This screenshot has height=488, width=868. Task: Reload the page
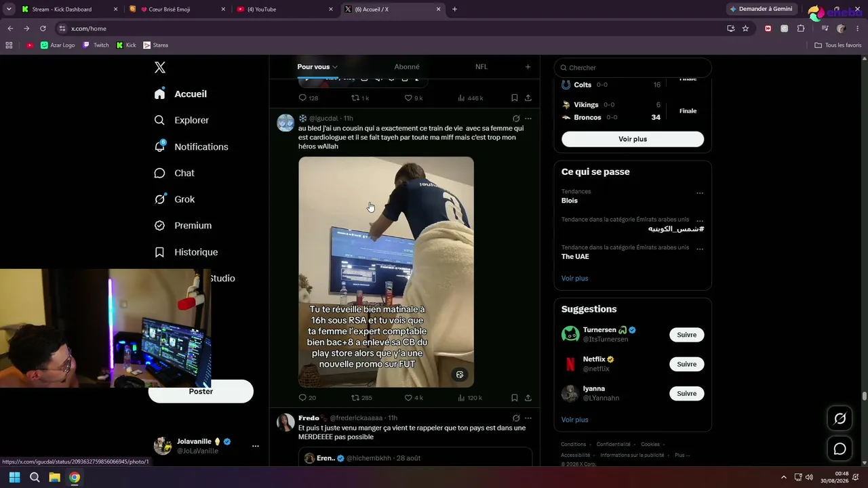coord(43,28)
